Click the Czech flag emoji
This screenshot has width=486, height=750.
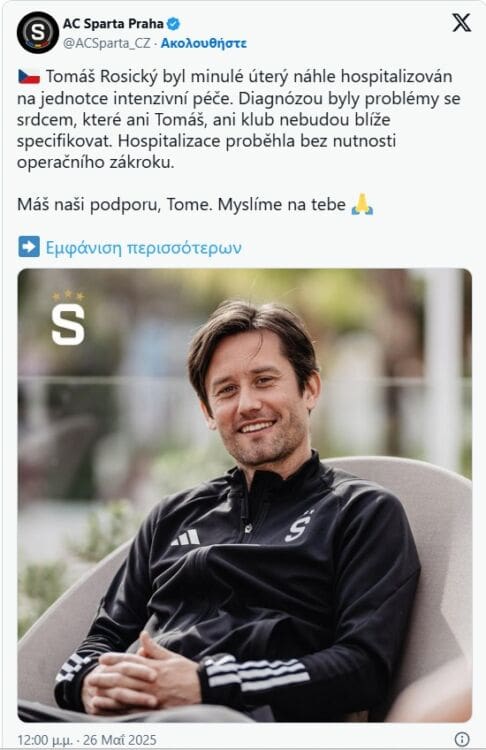(29, 77)
